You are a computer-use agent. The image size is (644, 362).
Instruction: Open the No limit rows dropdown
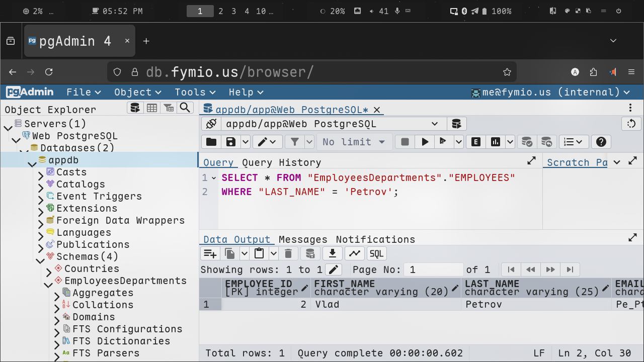point(354,142)
